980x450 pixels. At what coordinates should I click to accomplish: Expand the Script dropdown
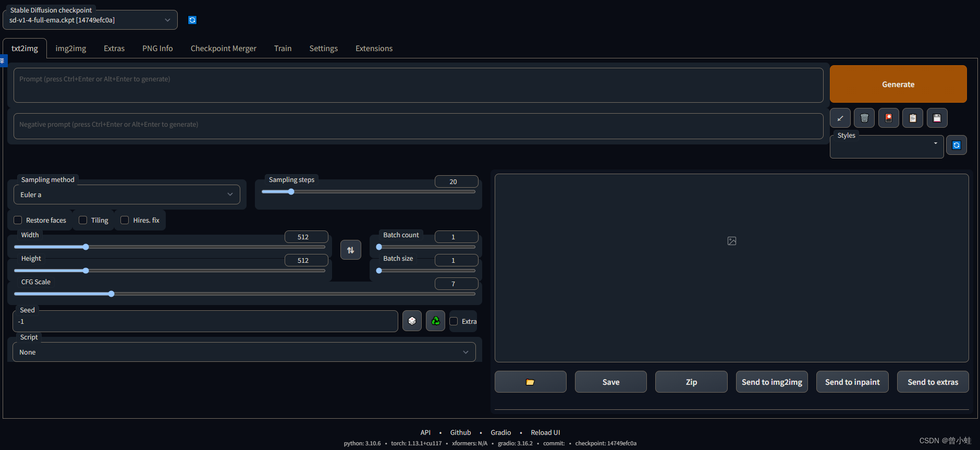pos(244,352)
